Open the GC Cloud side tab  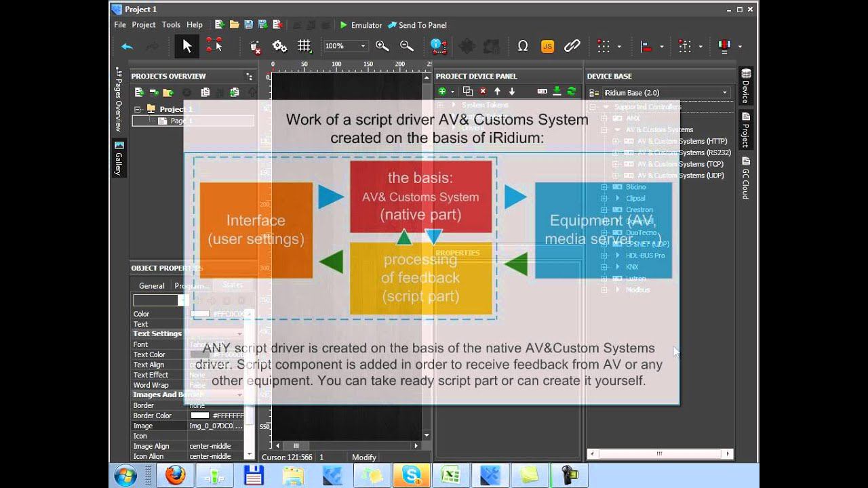coord(745,178)
